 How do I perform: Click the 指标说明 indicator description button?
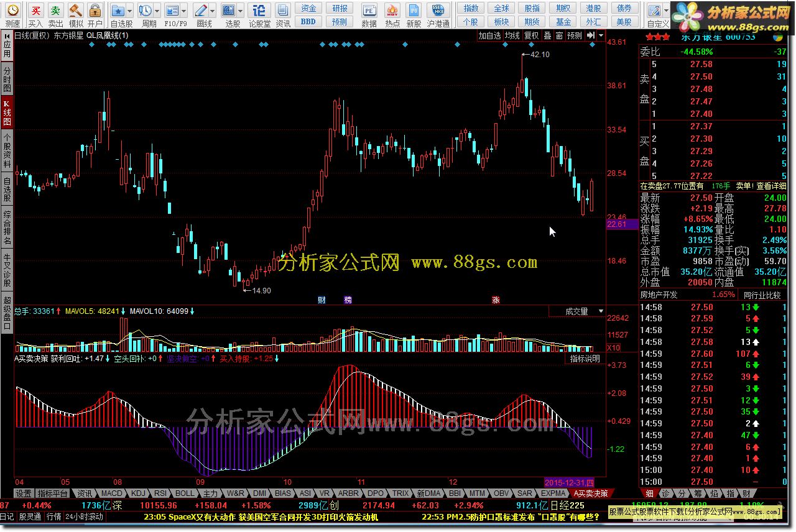coord(585,359)
